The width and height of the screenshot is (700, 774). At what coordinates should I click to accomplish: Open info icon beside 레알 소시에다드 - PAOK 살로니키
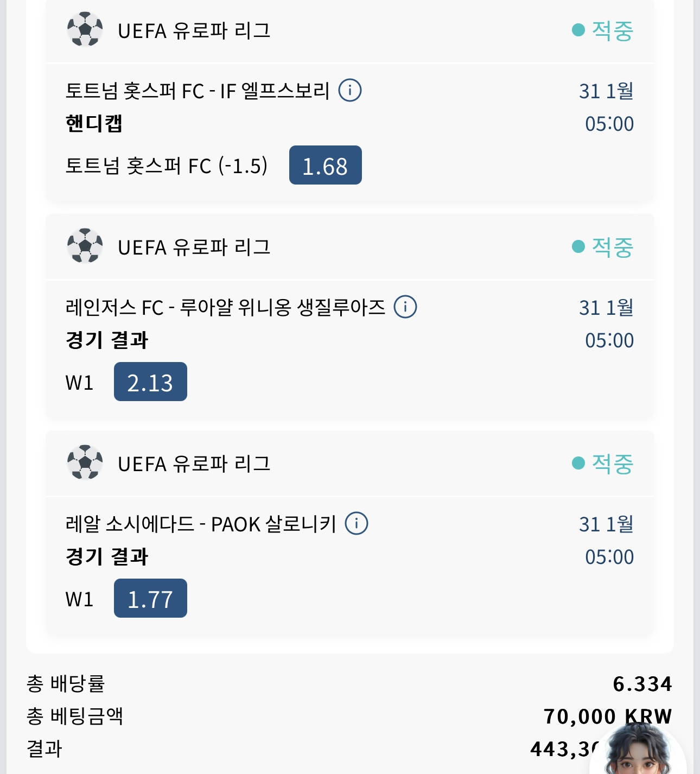(357, 523)
